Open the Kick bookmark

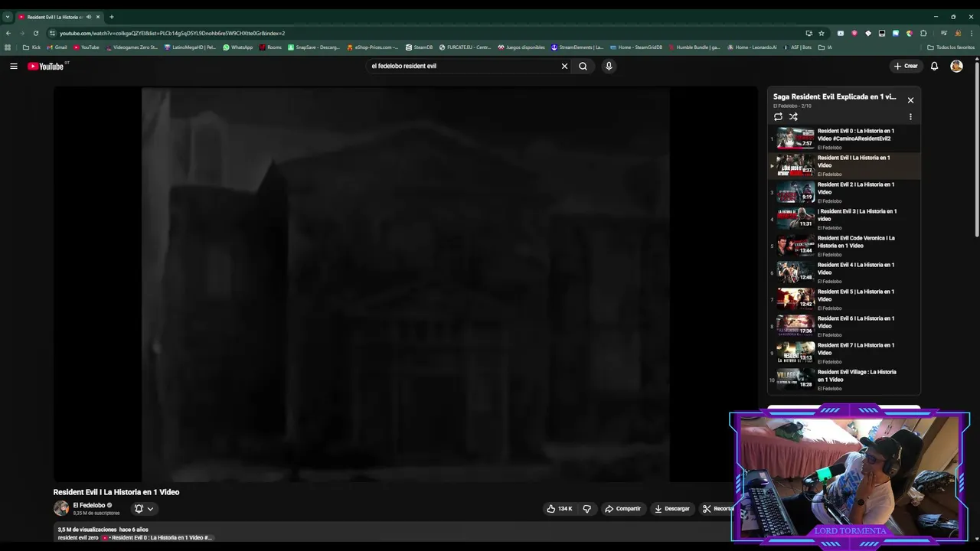[31, 47]
